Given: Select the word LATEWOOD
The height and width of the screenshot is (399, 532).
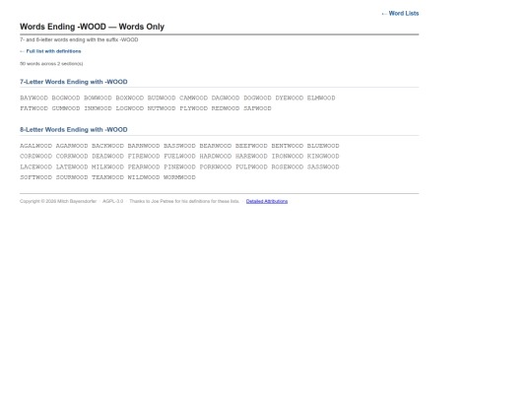Looking at the screenshot, I should coord(72,166).
